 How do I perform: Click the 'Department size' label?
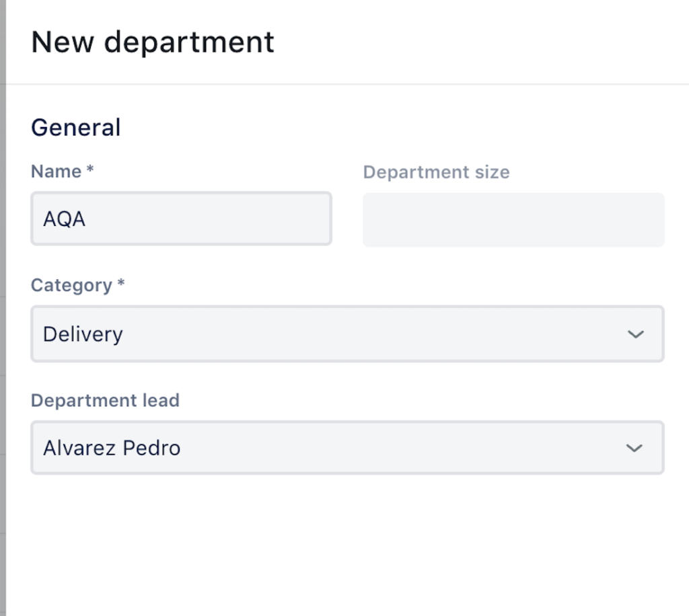(x=436, y=172)
